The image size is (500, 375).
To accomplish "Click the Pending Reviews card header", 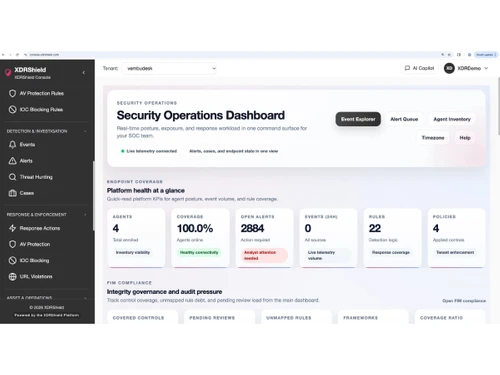I will click(x=212, y=318).
